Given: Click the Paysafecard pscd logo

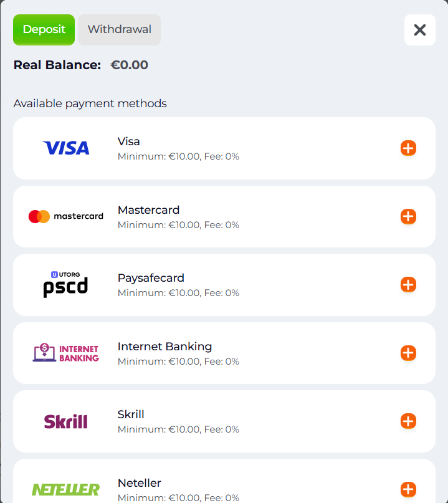Looking at the screenshot, I should (x=65, y=284).
